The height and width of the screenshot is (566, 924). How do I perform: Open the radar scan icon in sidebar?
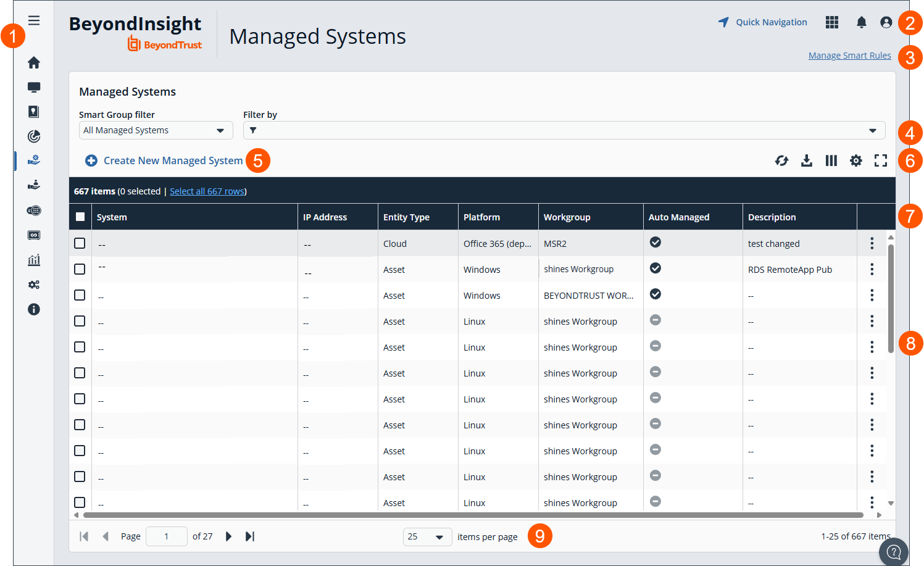[34, 136]
